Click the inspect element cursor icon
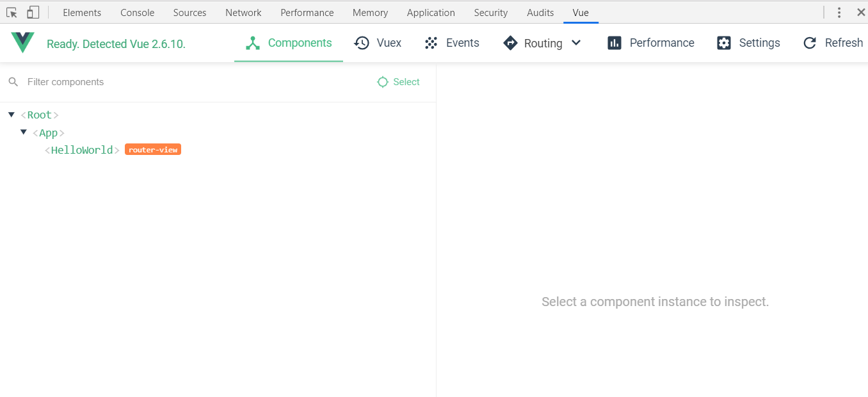 tap(12, 12)
